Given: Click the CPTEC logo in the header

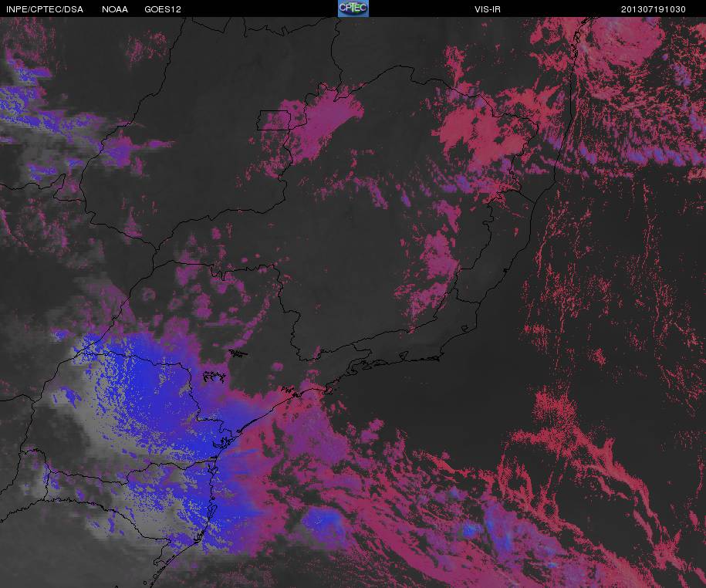Looking at the screenshot, I should [353, 8].
